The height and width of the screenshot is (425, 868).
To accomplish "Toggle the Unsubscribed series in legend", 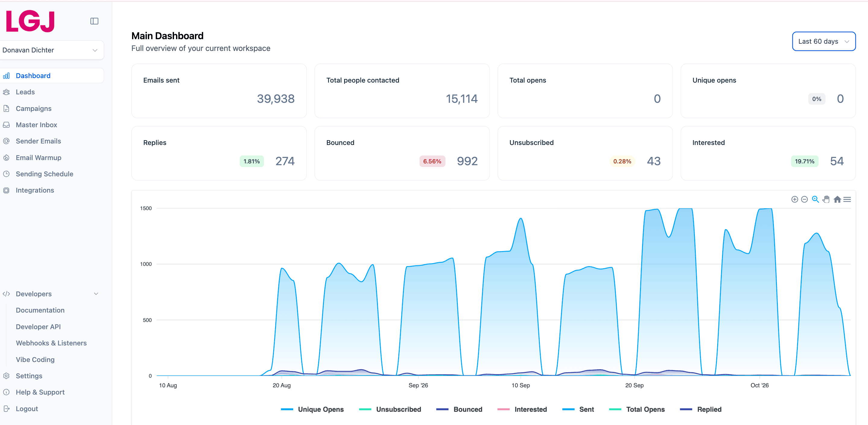I will click(390, 409).
